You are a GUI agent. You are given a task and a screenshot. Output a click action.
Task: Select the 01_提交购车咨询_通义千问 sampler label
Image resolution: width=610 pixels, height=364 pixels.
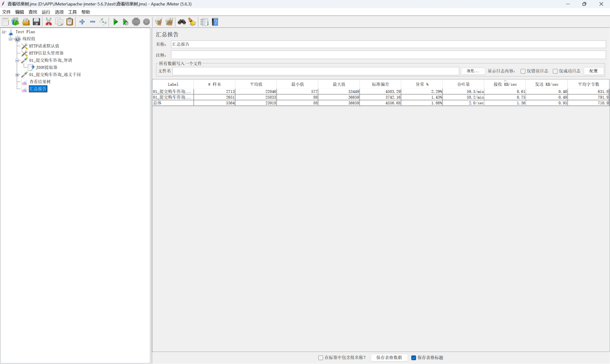coord(55,75)
